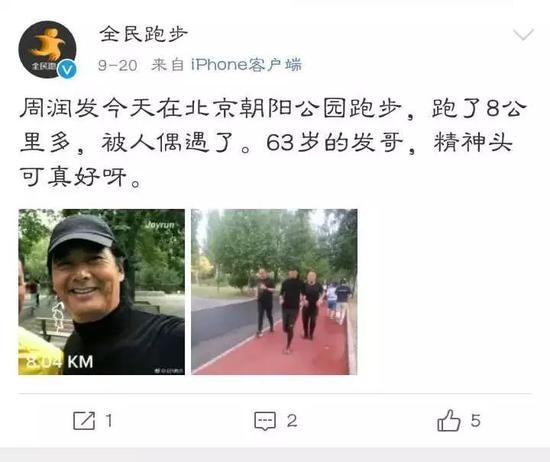Click the repost count 1
This screenshot has width=550, height=462.
109,420
